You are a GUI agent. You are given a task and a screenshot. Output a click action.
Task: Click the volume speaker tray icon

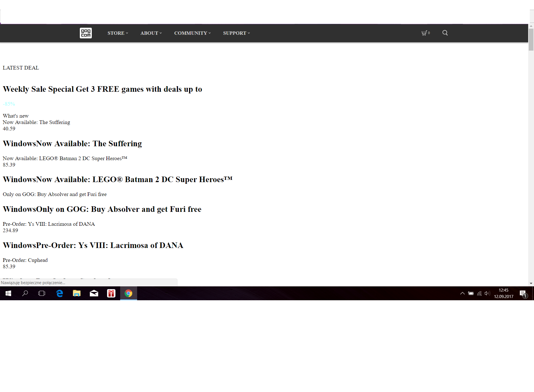487,293
